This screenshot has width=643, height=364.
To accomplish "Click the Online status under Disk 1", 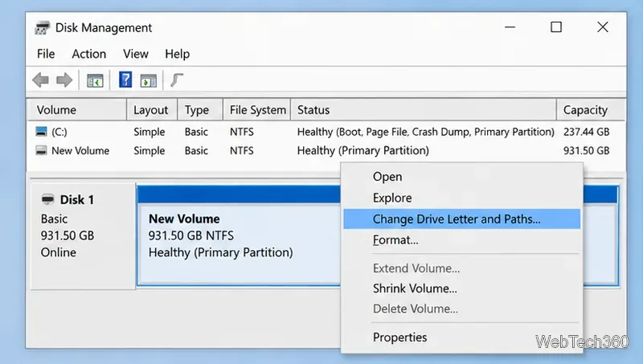I will pos(58,252).
